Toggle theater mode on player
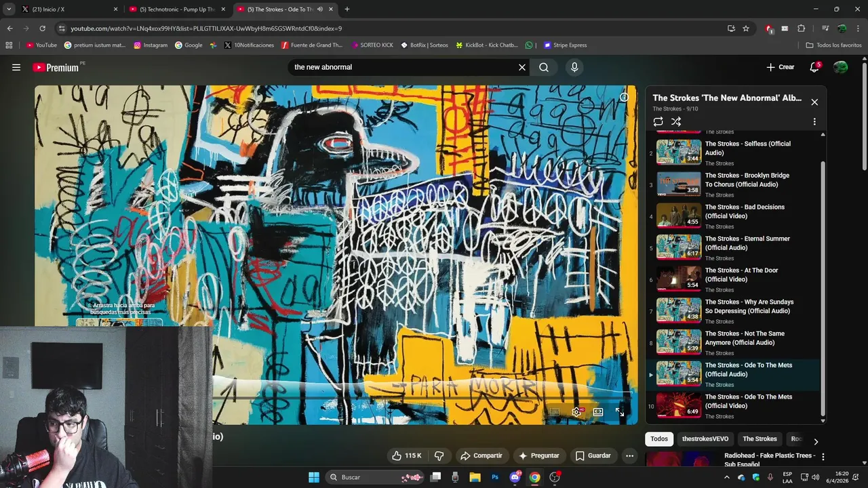This screenshot has width=868, height=488. tap(598, 411)
